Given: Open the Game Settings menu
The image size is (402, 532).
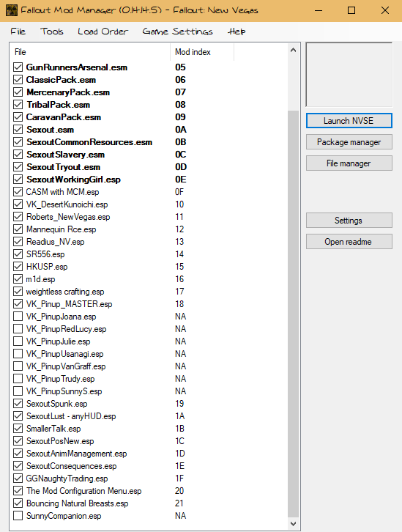Looking at the screenshot, I should [x=177, y=32].
